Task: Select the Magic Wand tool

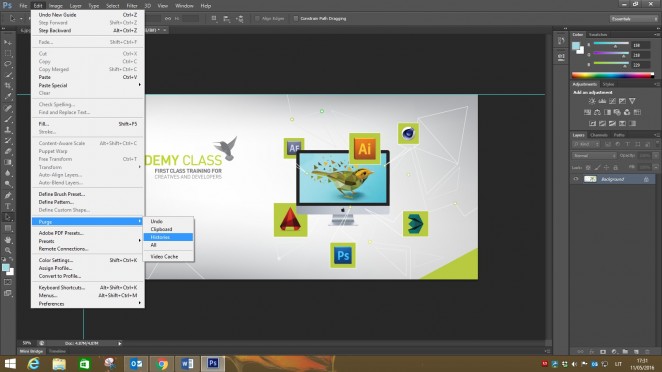Action: click(8, 75)
